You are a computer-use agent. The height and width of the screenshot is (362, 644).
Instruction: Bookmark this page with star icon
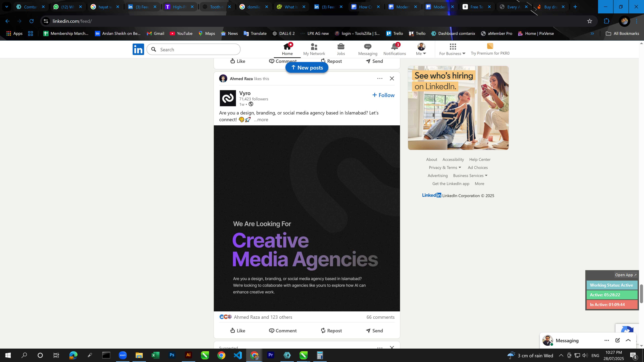click(589, 21)
